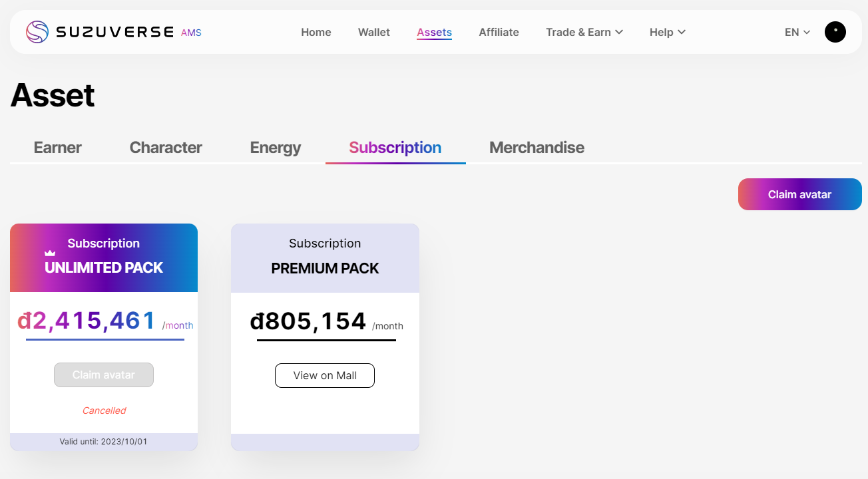Switch to the Earner tab
This screenshot has height=479, width=868.
(58, 148)
